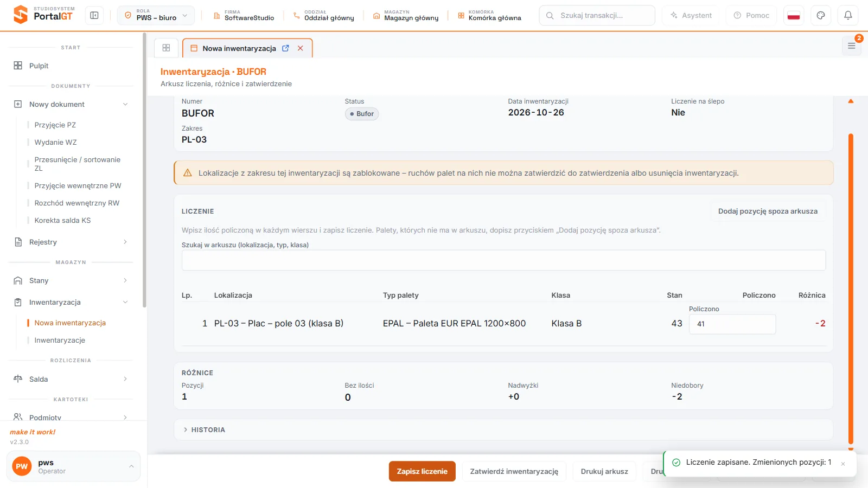Open the tab overview grid icon
This screenshot has height=488, width=868.
pyautogui.click(x=166, y=48)
